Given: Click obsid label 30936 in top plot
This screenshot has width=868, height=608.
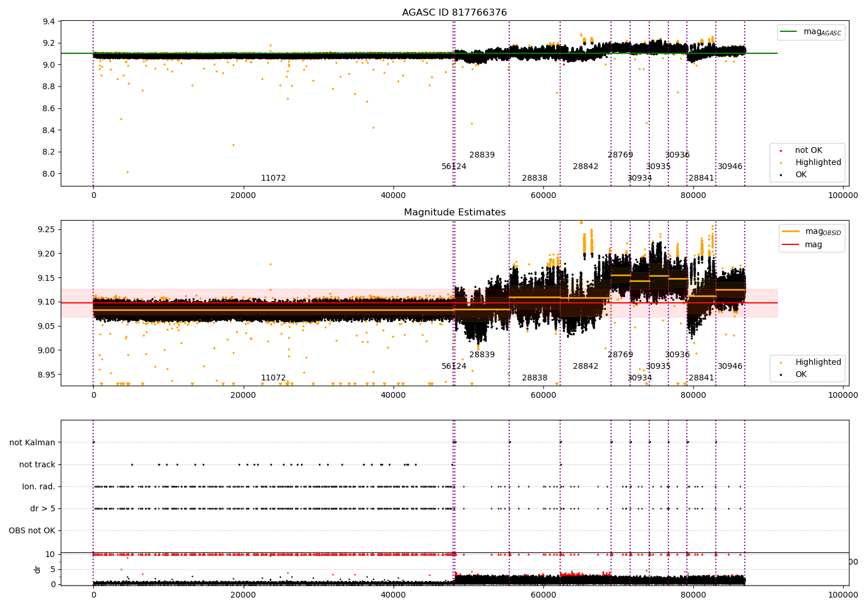Looking at the screenshot, I should pos(677,155).
